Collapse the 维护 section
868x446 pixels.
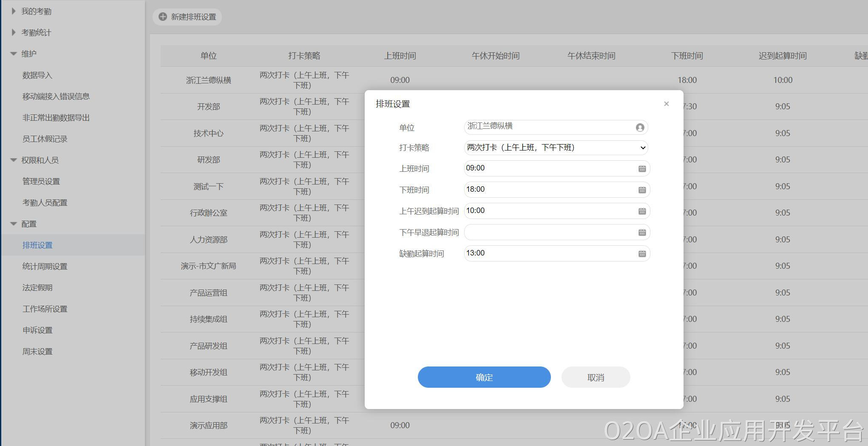(x=14, y=54)
